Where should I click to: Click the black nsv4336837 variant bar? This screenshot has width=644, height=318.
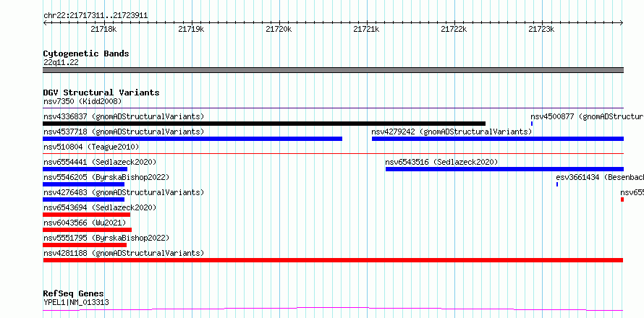[x=264, y=124]
